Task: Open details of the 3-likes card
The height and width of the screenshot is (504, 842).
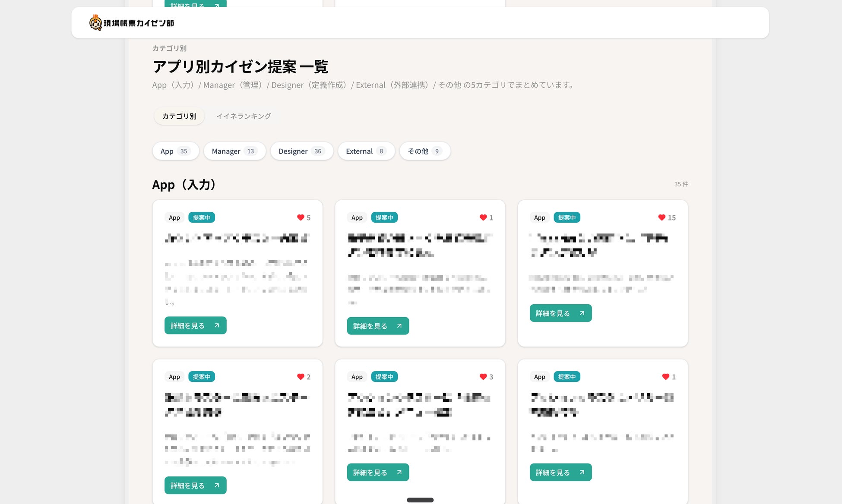Action: click(377, 472)
